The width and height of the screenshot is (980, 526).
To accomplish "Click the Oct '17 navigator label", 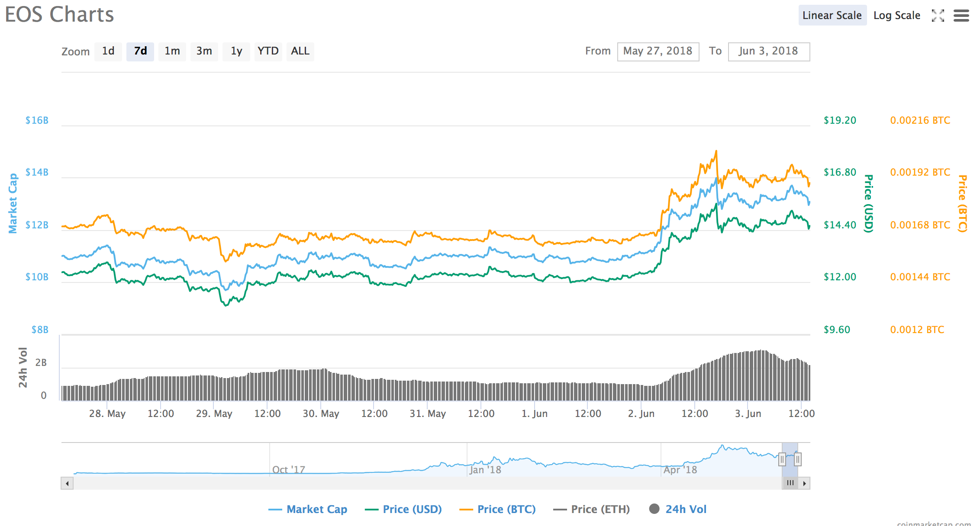I will pyautogui.click(x=289, y=470).
